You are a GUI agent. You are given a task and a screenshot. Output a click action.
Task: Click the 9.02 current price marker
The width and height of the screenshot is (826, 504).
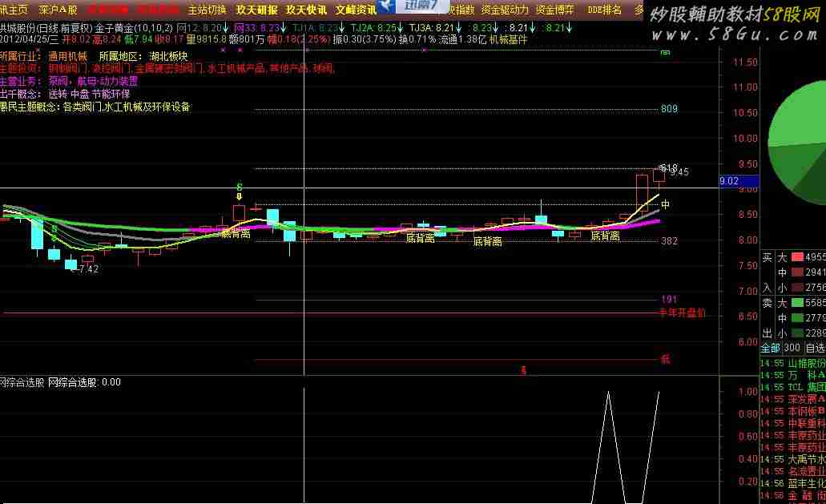738,181
